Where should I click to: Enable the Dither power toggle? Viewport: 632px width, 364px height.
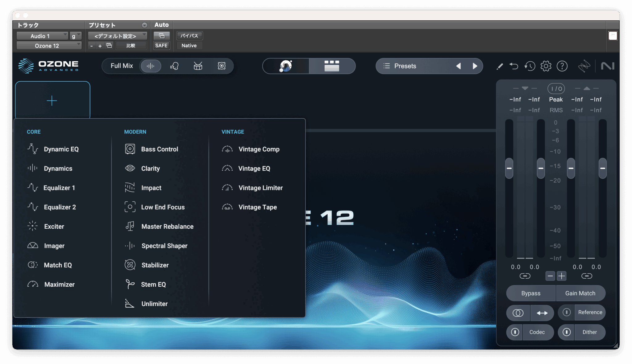pyautogui.click(x=566, y=332)
